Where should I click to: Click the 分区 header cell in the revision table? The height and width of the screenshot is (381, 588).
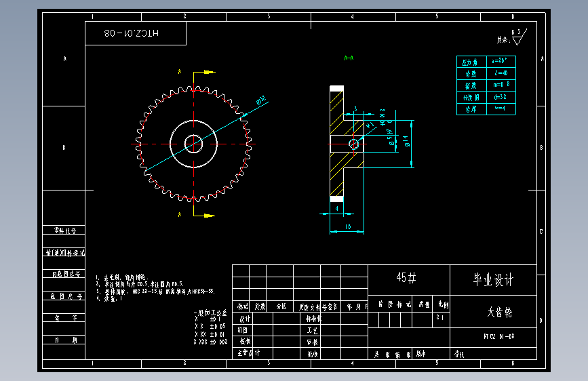coord(280,306)
